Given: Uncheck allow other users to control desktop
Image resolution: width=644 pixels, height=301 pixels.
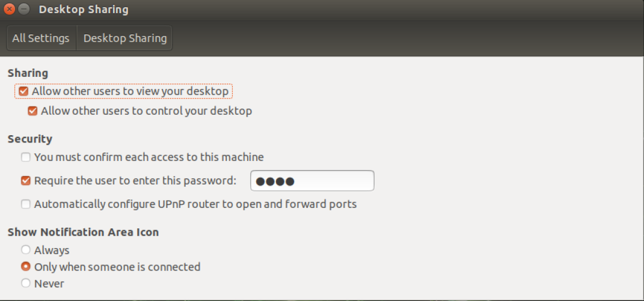Looking at the screenshot, I should [32, 111].
